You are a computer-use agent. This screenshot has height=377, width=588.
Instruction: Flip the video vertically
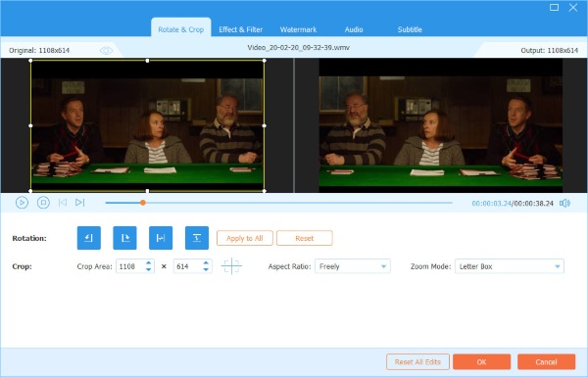point(197,238)
